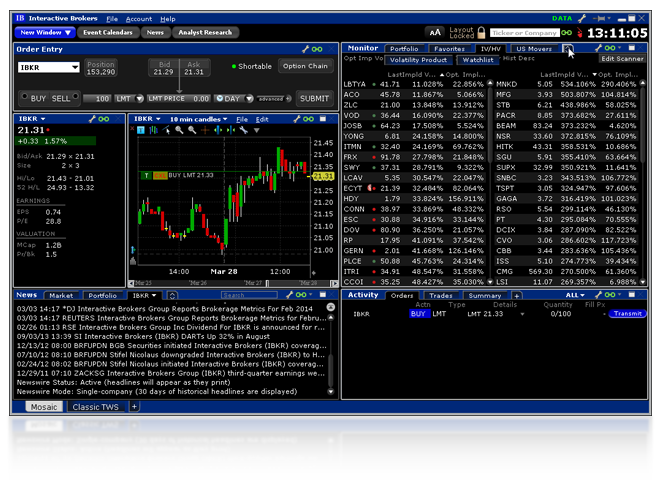
Task: Click quote details panel green link icon
Action: pos(103,119)
